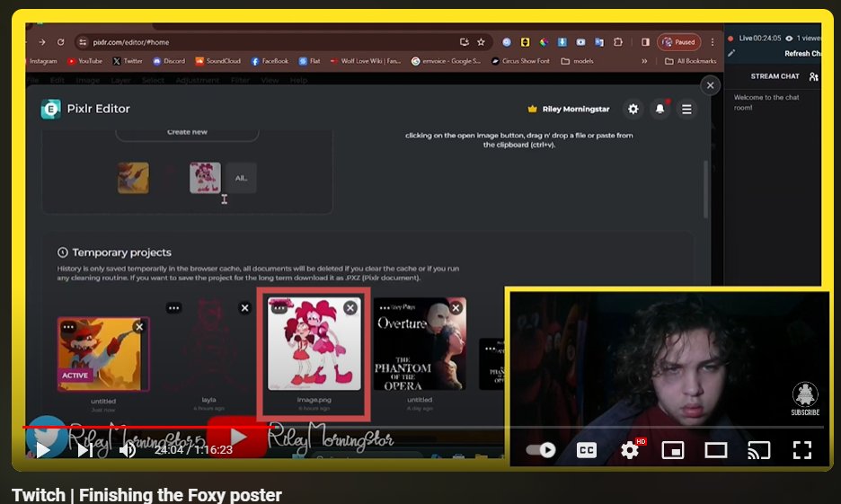Open the Phantom of the Opera thumbnail
This screenshot has height=504, width=841.
click(420, 344)
